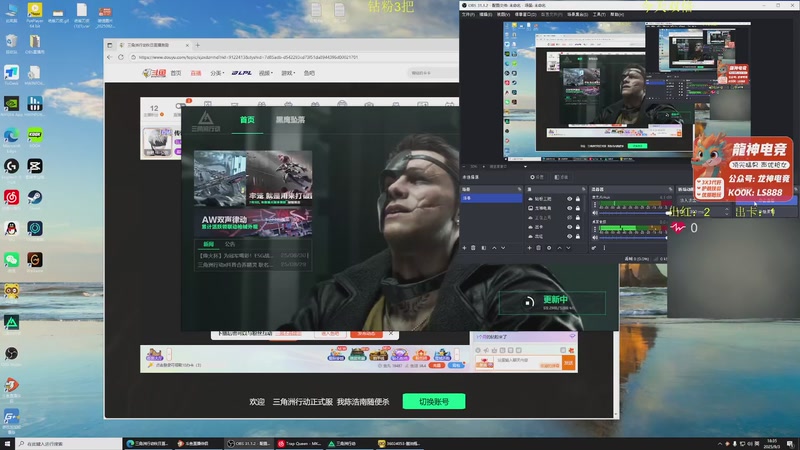
Task: Click the LPL logo in Douyu navigation
Action: (241, 73)
